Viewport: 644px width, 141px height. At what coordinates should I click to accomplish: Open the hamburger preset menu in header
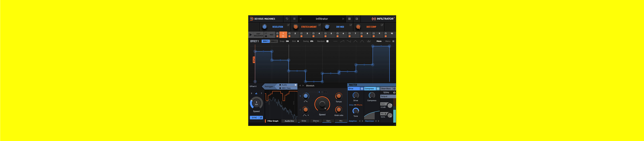tap(294, 19)
